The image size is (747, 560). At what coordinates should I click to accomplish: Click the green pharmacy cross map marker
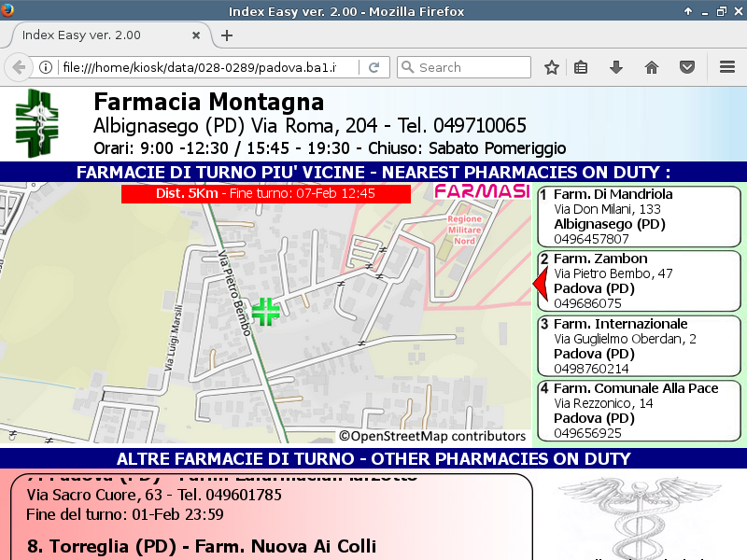click(266, 312)
